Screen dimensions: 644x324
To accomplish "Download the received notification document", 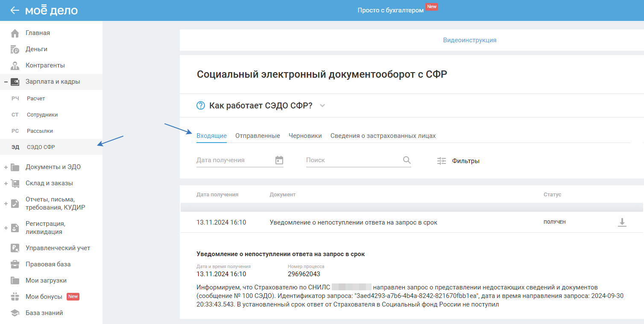I will pos(622,222).
